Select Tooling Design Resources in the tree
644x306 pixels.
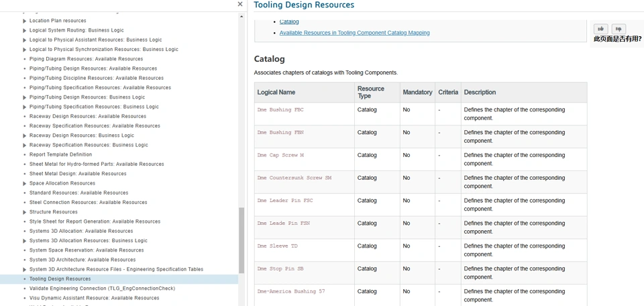coord(60,279)
